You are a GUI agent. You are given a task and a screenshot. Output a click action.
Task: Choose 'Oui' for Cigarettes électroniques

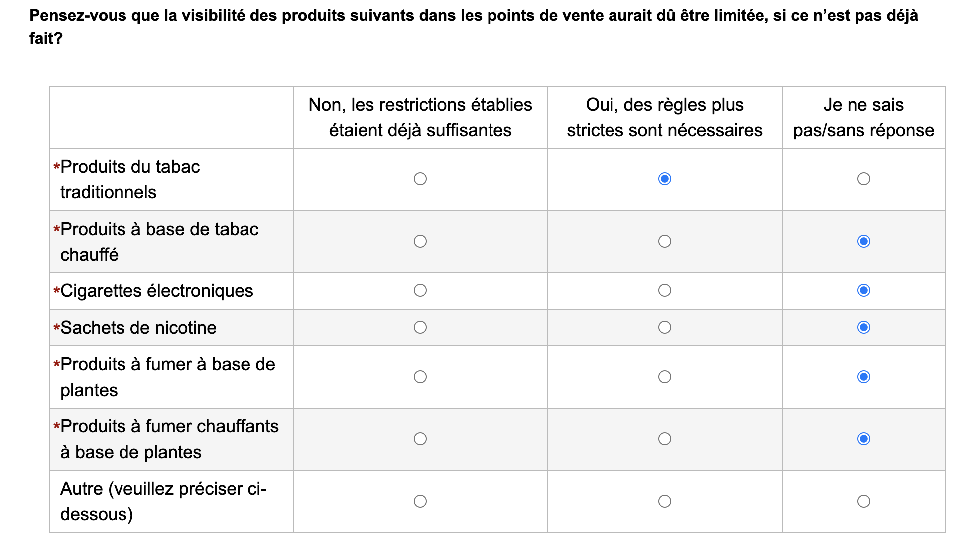(x=665, y=290)
